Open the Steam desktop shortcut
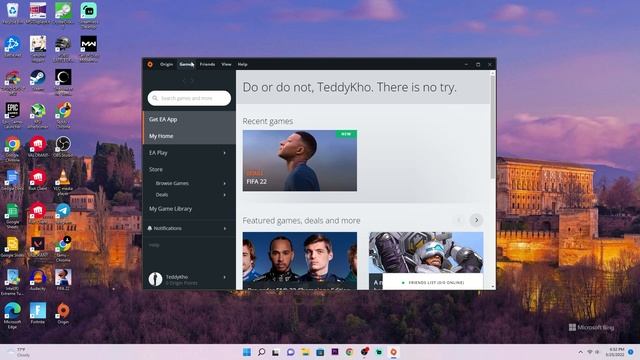This screenshot has height=360, width=640. point(38,80)
